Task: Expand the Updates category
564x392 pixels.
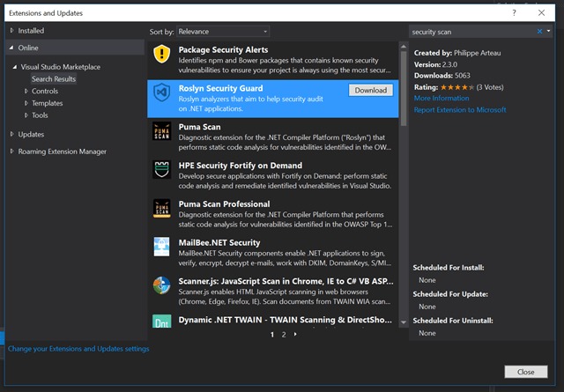Action: 31,134
